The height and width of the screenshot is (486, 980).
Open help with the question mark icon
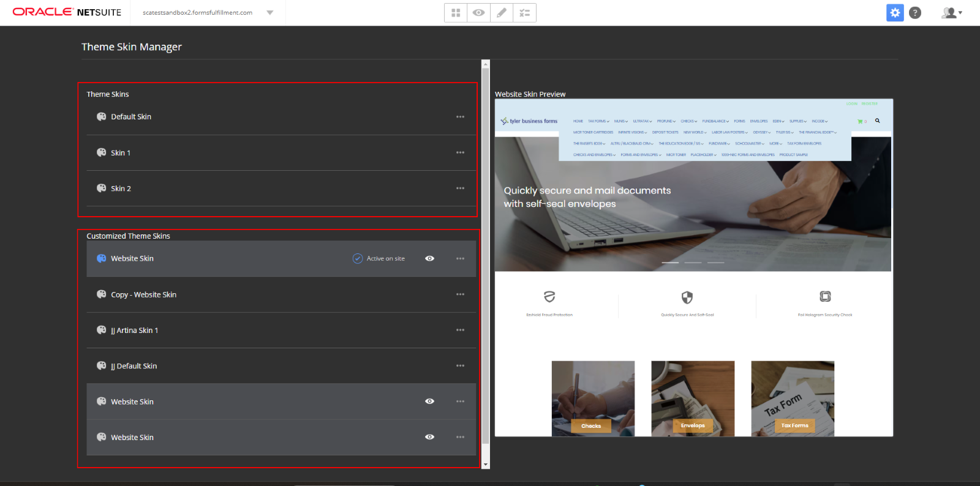(915, 13)
